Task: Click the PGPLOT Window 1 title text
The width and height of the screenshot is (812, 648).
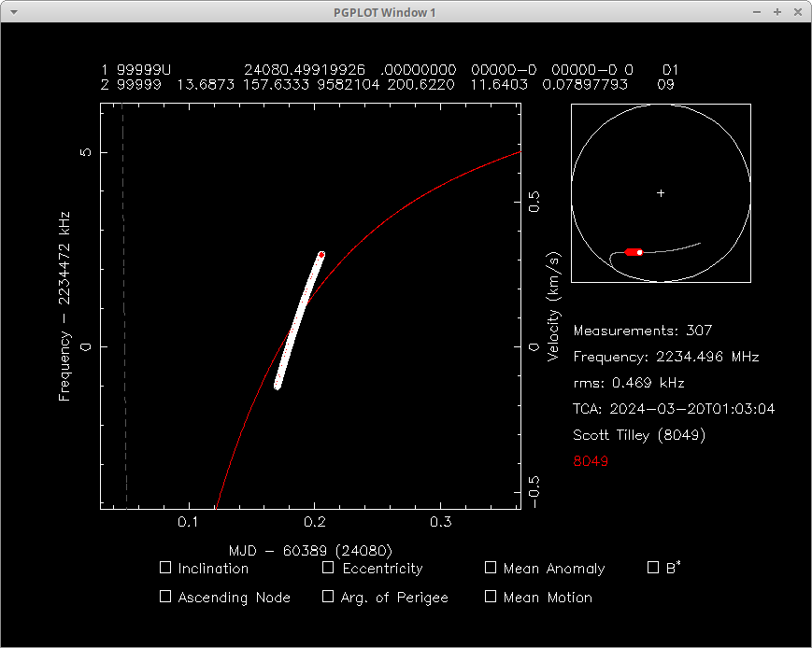Action: click(384, 12)
